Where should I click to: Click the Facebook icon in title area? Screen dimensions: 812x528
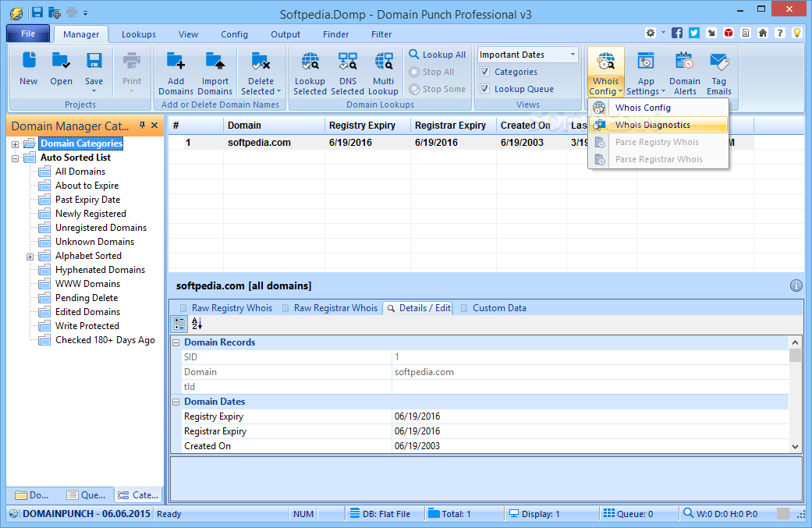click(x=677, y=33)
